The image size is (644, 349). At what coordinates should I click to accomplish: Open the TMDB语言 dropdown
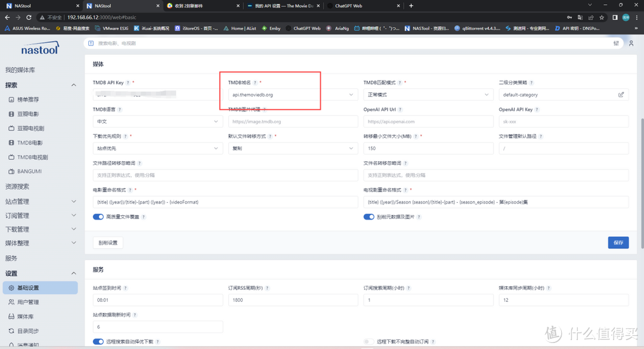point(157,122)
